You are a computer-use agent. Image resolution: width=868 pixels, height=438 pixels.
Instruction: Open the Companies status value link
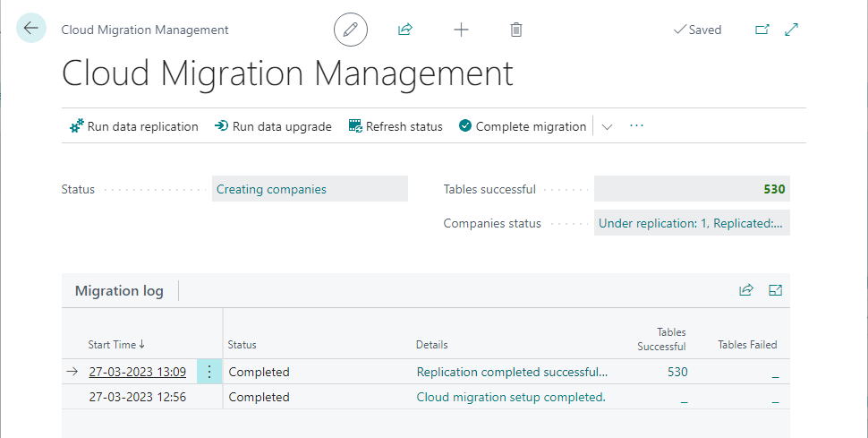[x=692, y=223]
